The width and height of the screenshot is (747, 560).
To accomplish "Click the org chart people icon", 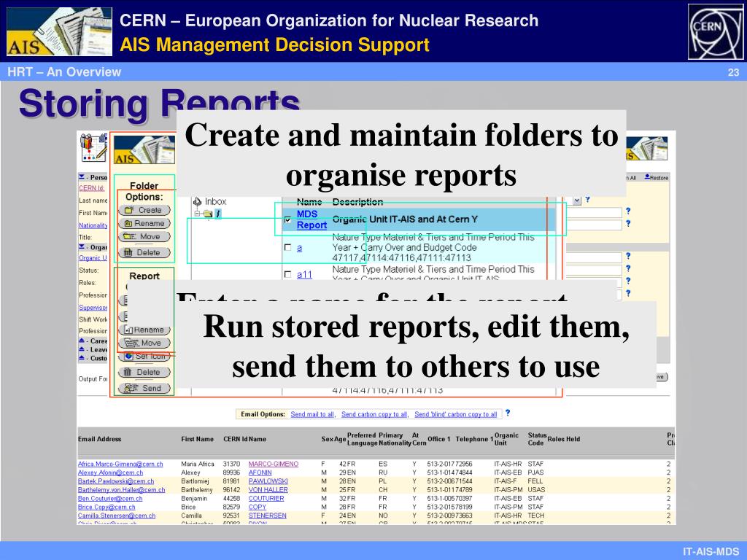I will coord(93,147).
